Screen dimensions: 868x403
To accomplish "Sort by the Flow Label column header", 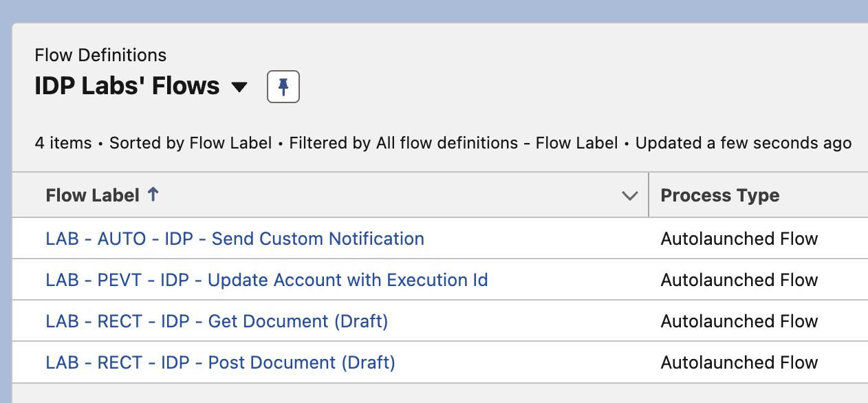I will (x=93, y=195).
